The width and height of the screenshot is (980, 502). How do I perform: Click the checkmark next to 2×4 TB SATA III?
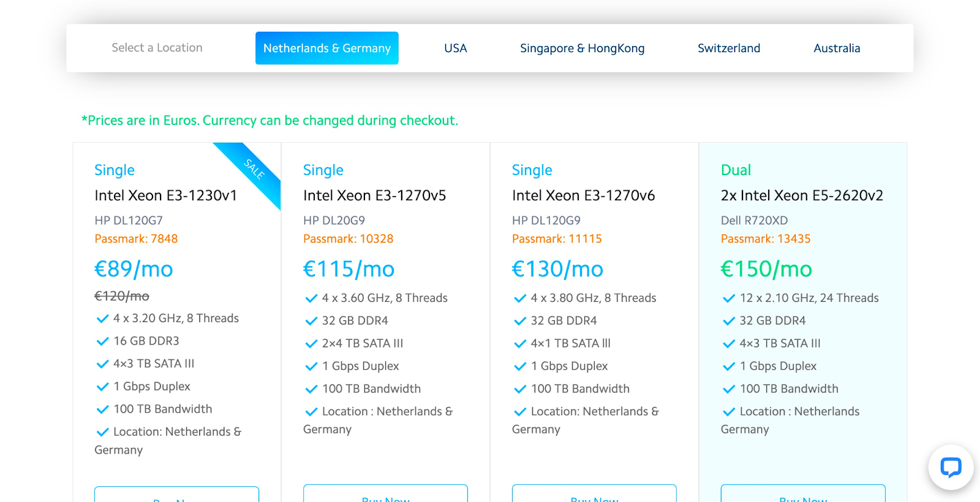pos(311,343)
